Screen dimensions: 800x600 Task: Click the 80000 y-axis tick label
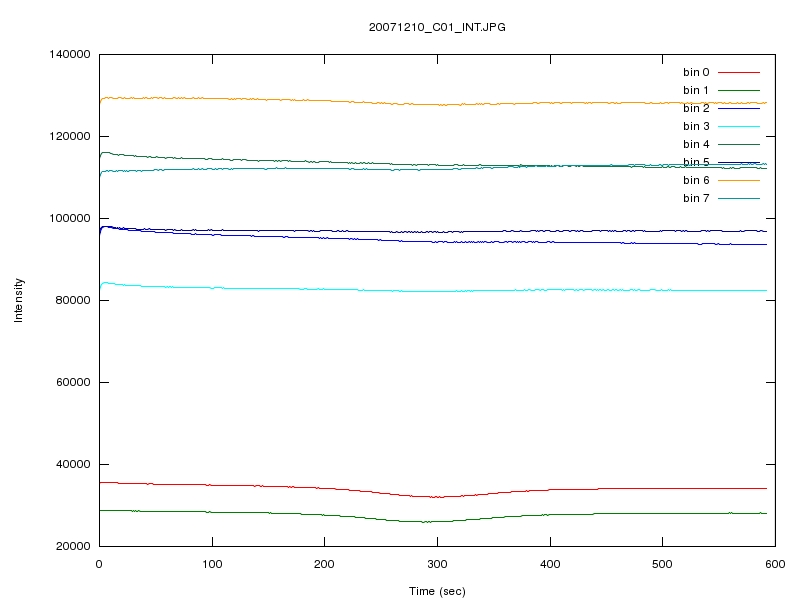[72, 300]
